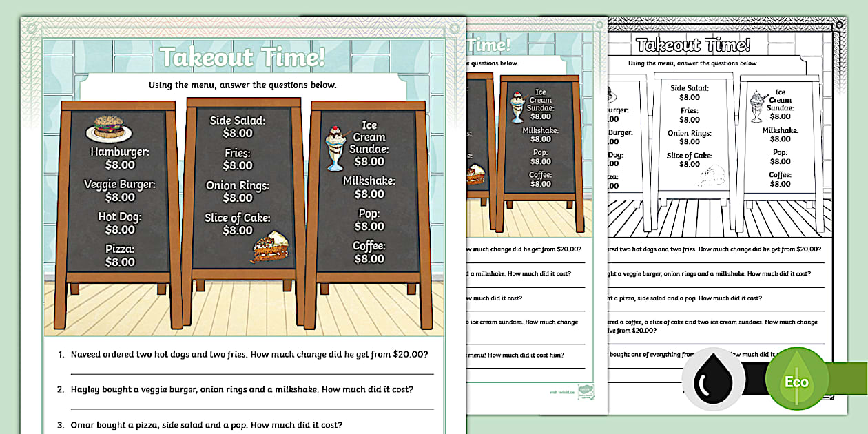This screenshot has height=434, width=868.
Task: Click the answer line under question 2
Action: pyautogui.click(x=251, y=407)
